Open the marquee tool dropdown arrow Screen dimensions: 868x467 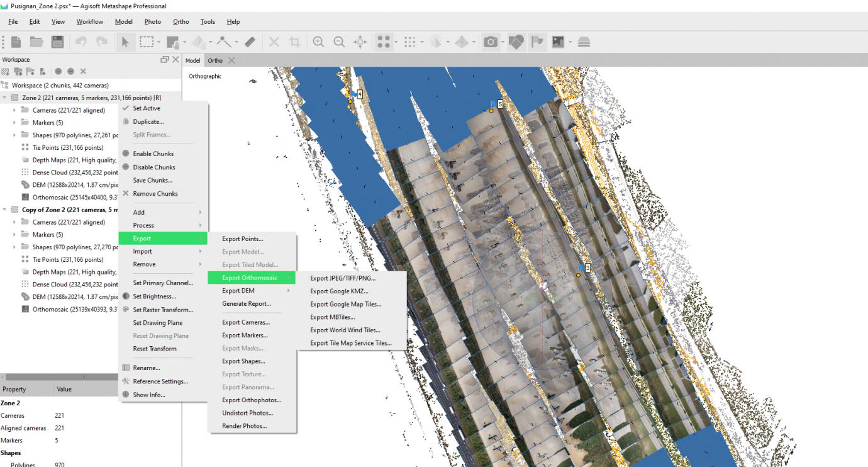point(159,42)
